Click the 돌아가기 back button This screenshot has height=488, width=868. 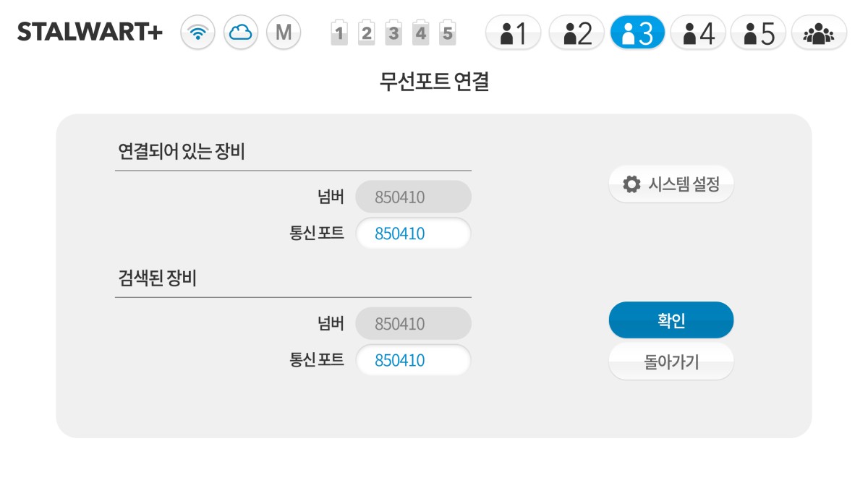[671, 361]
